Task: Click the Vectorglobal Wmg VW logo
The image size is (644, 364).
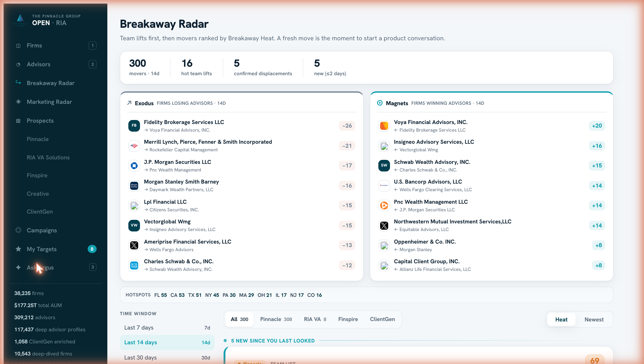Action: pos(134,225)
